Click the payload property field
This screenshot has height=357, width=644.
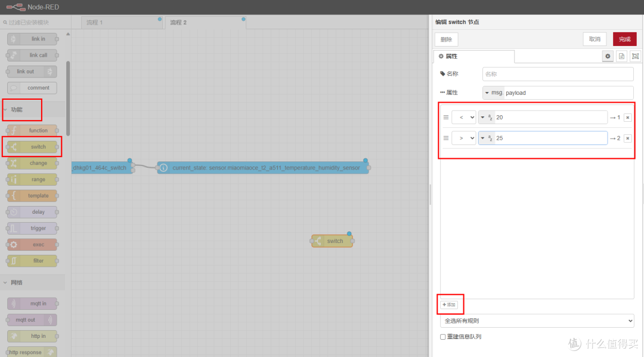pos(568,93)
